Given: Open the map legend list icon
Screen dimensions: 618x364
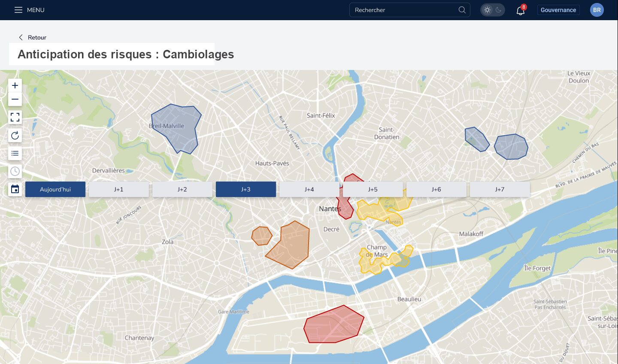Looking at the screenshot, I should (x=15, y=154).
